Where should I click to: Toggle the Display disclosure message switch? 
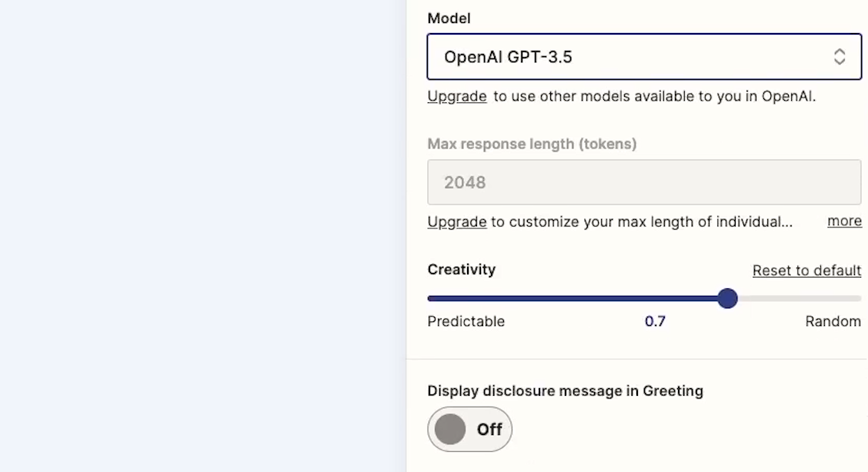click(x=469, y=430)
